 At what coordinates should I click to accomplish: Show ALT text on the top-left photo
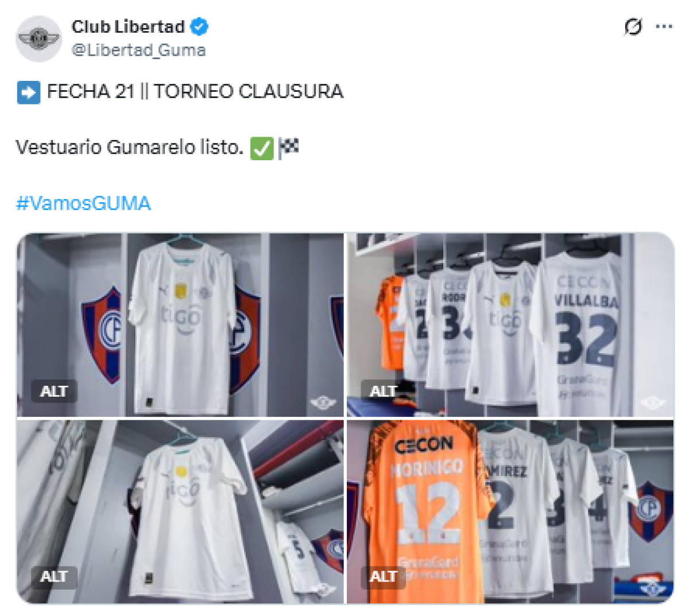click(x=54, y=392)
